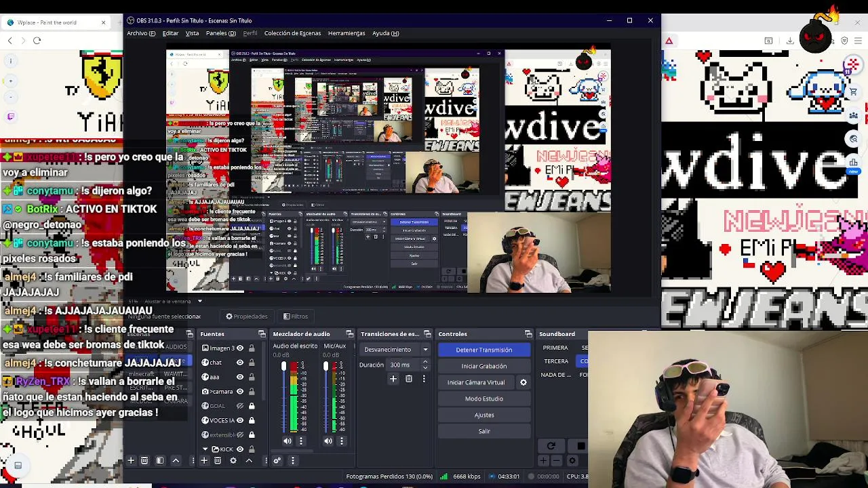Toggle >camara source eye icon
Image resolution: width=868 pixels, height=488 pixels.
[x=239, y=392]
